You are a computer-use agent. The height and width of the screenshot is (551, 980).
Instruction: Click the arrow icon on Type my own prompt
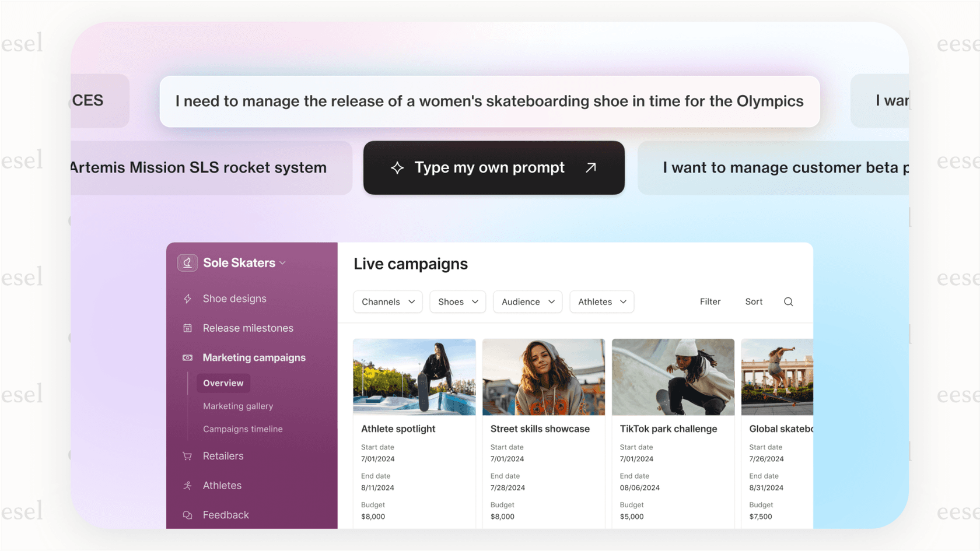coord(590,167)
